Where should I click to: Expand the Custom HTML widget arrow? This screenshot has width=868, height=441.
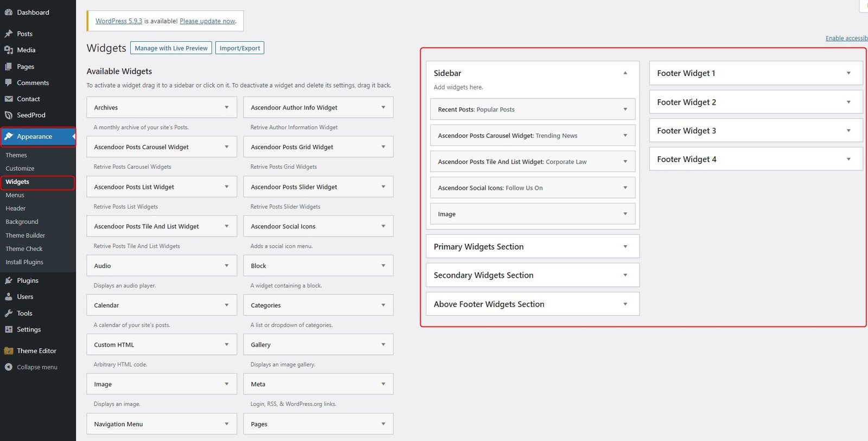point(226,344)
